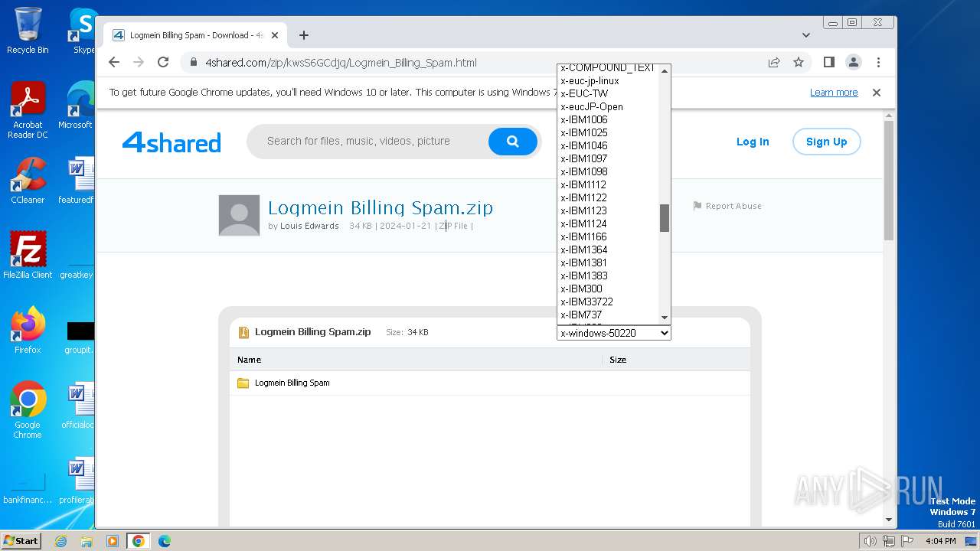Reload the page with the refresh icon
This screenshot has width=980, height=551.
(163, 63)
